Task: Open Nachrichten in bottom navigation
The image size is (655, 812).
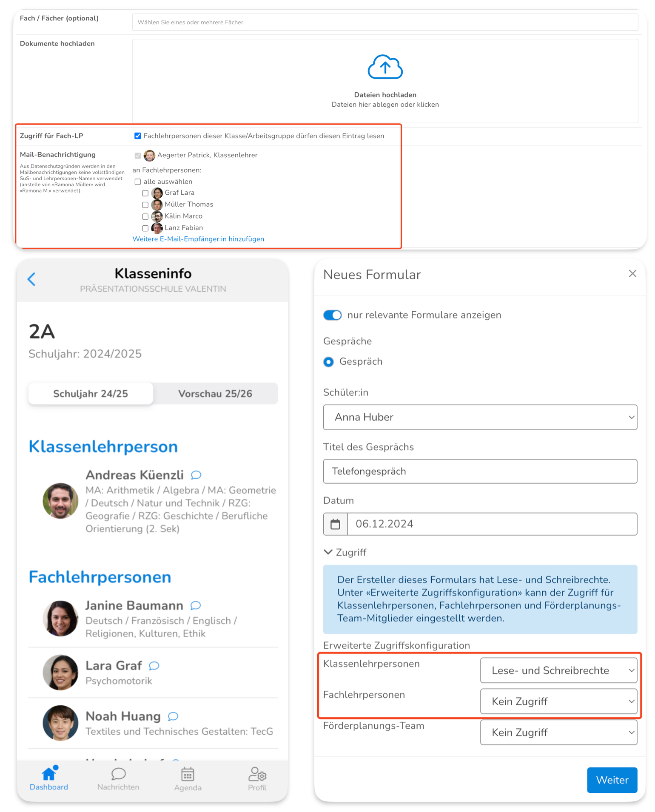Action: (x=118, y=778)
